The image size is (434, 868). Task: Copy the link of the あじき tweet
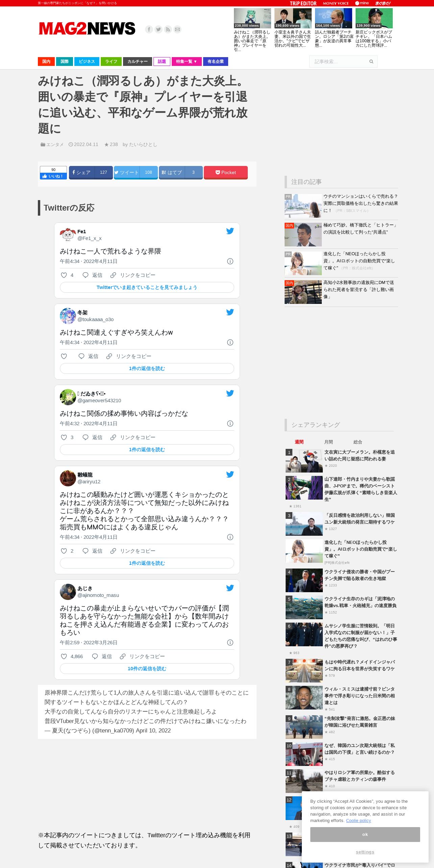[142, 656]
